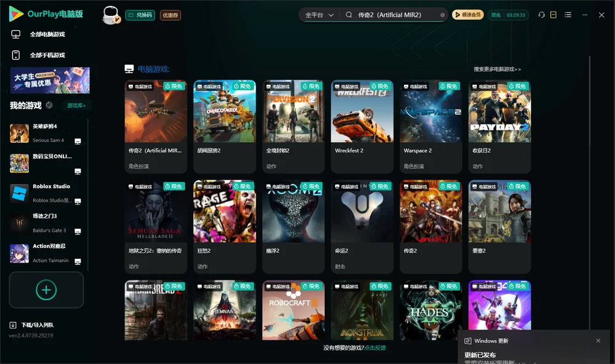Click the add game plus button
The height and width of the screenshot is (364, 615).
pos(46,290)
